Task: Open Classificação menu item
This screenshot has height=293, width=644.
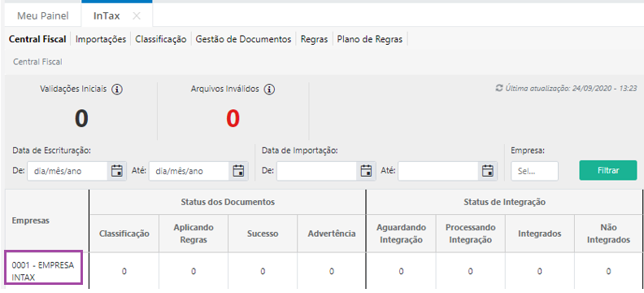Action: click(161, 39)
